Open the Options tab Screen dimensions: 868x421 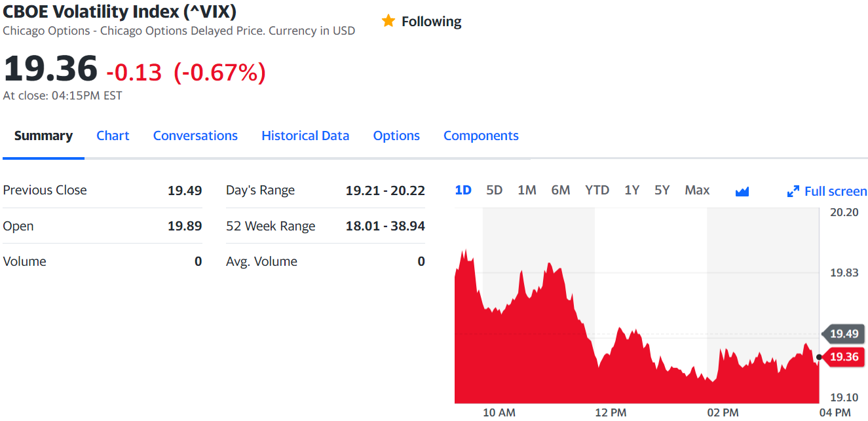coord(396,136)
